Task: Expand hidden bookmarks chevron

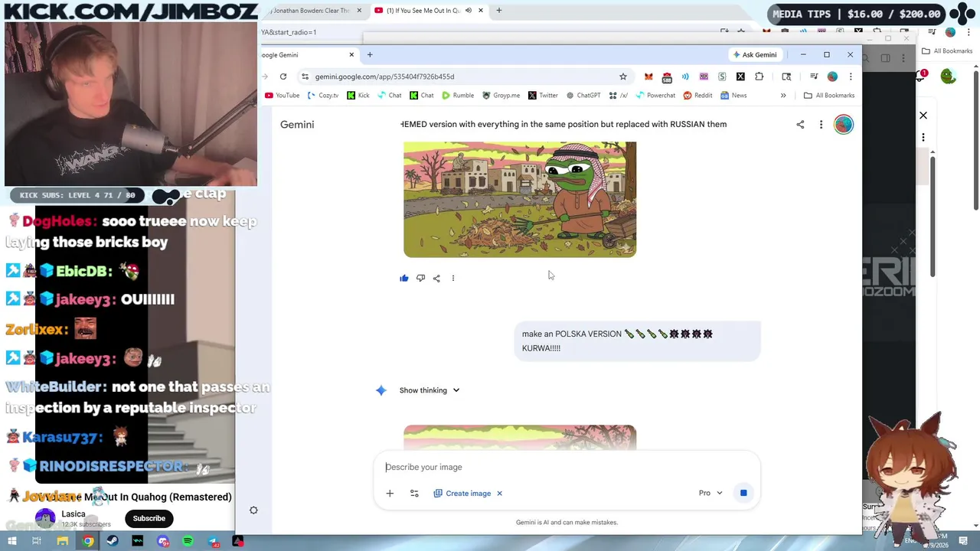Action: coord(783,96)
